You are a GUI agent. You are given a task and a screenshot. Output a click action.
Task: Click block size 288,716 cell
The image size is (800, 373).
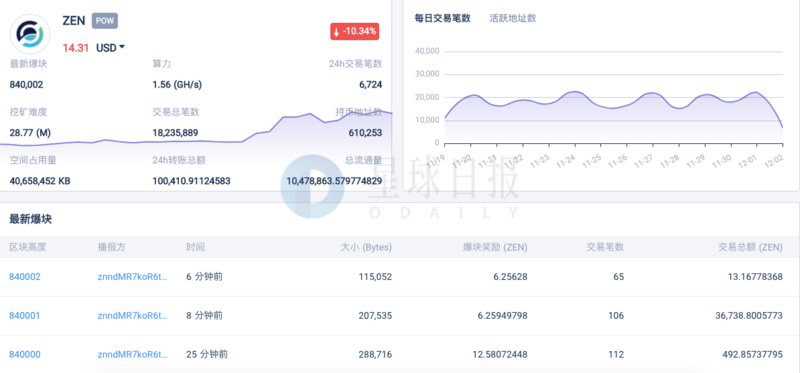pyautogui.click(x=375, y=354)
